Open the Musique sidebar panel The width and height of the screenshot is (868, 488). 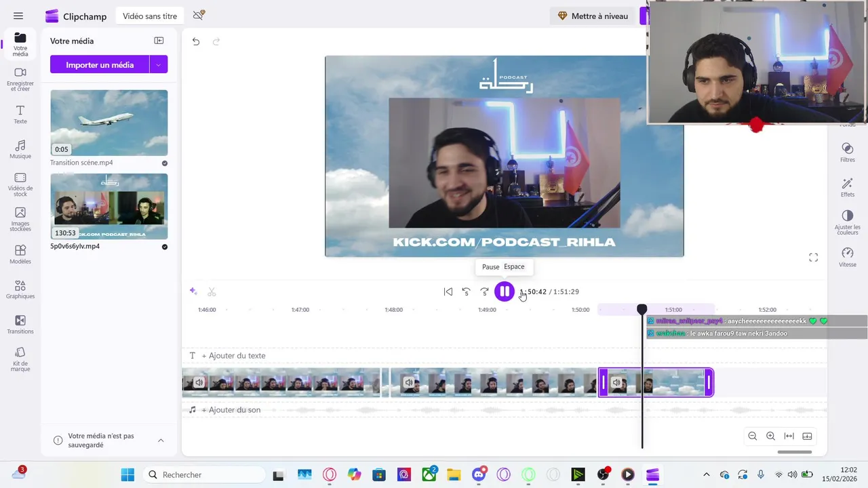[20, 149]
